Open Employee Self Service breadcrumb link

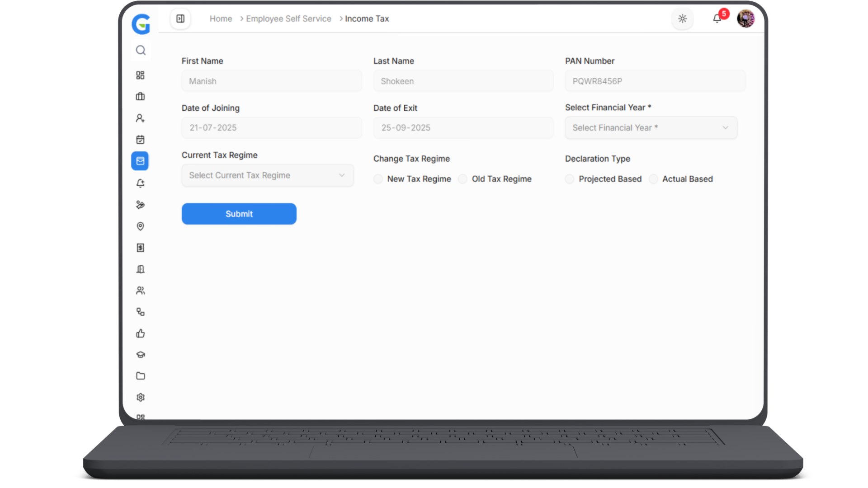click(x=288, y=19)
